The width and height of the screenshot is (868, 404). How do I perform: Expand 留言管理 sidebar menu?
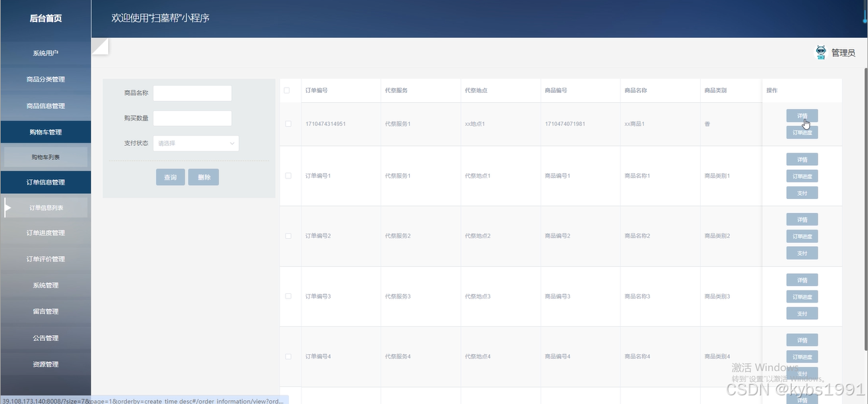tap(46, 312)
